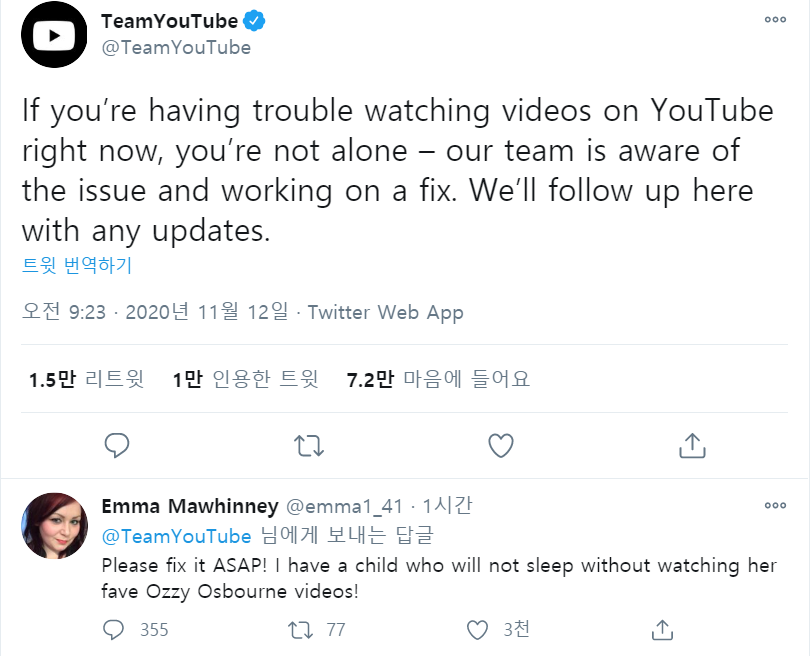810x656 pixels.
Task: View the 1.5만 리트윗 list
Action: click(86, 379)
